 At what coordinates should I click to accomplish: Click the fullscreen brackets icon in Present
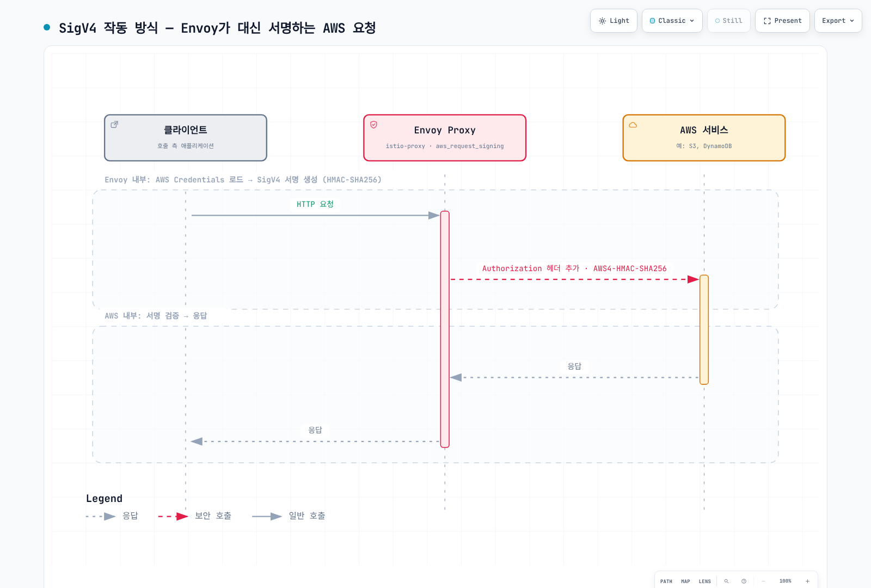(767, 21)
